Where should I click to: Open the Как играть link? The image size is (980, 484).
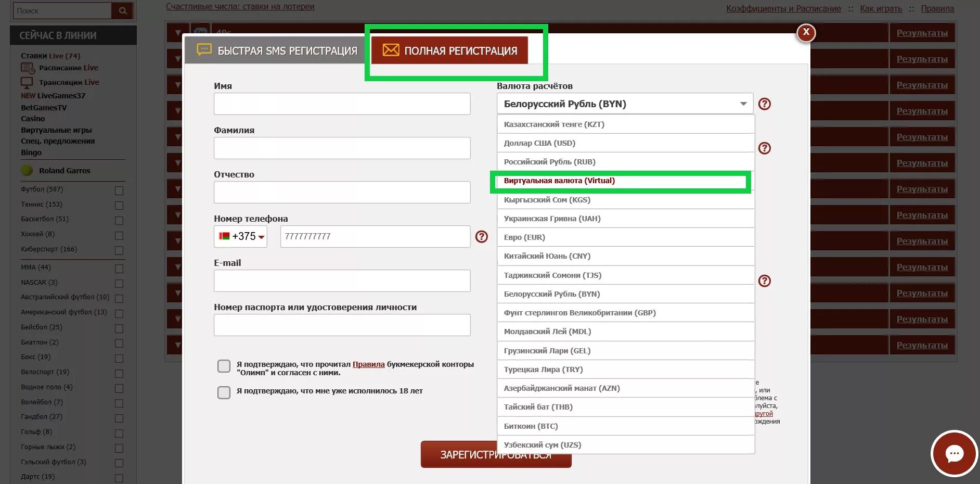881,8
